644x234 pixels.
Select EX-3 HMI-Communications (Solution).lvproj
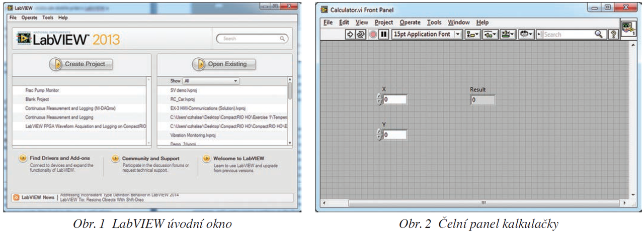pos(208,108)
